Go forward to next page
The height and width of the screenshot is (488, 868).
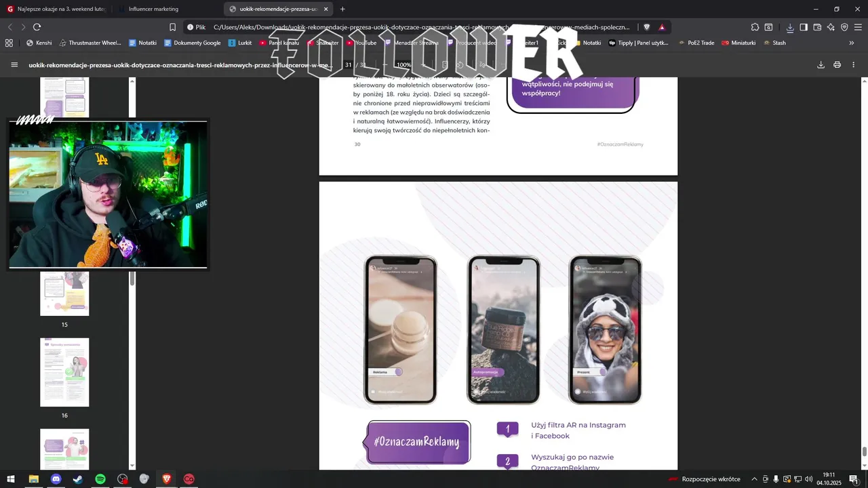coord(23,27)
